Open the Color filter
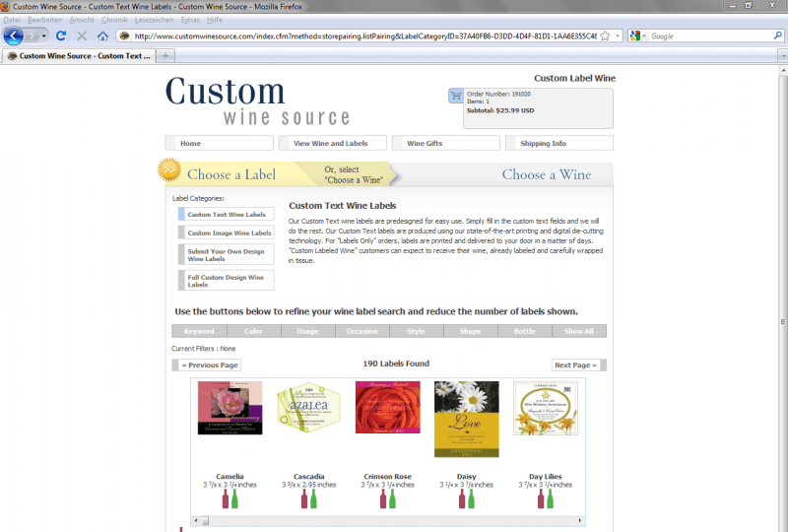Screen dimensions: 788x532 (x=254, y=331)
